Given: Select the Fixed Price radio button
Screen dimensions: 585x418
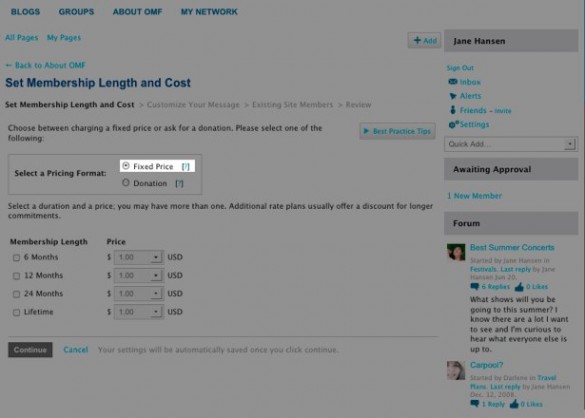Looking at the screenshot, I should 126,166.
